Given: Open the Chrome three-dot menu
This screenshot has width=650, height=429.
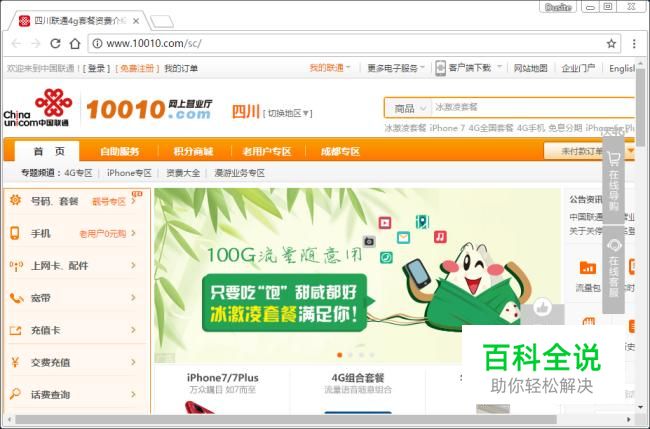Looking at the screenshot, I should 634,44.
